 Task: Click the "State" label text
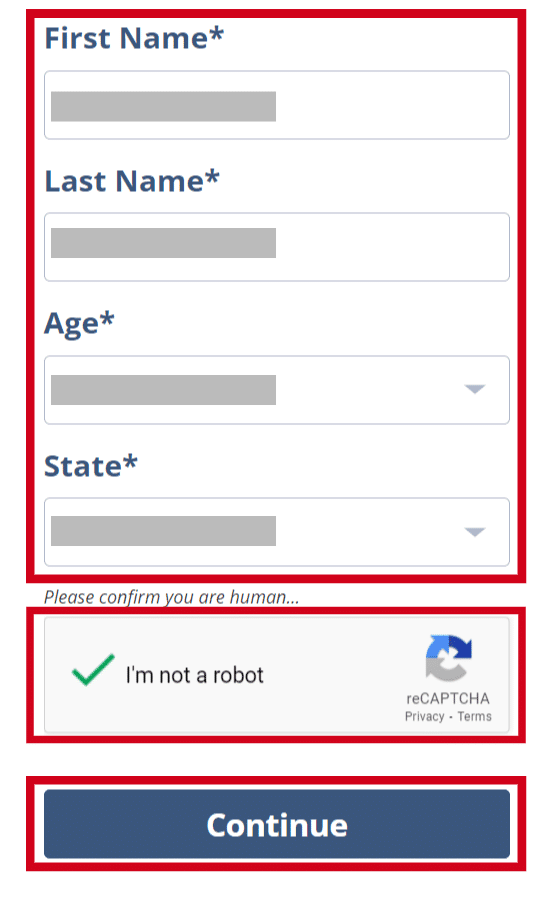pyautogui.click(x=83, y=466)
